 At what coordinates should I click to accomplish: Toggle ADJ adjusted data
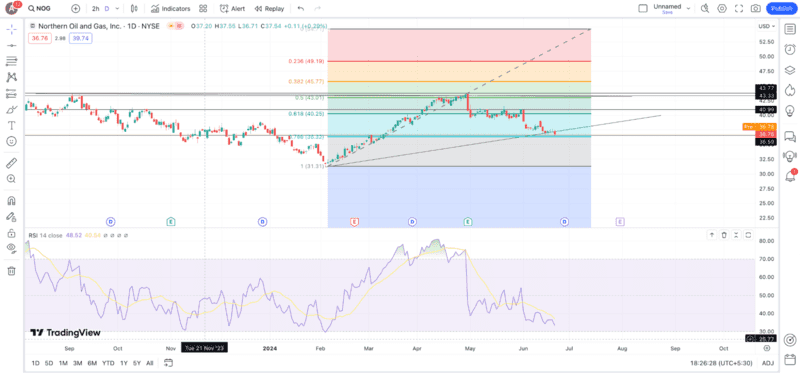click(x=767, y=363)
